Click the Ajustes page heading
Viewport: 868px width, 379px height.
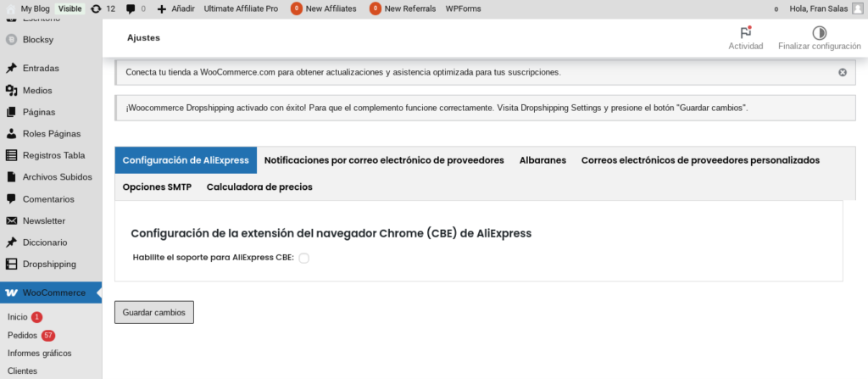point(143,37)
